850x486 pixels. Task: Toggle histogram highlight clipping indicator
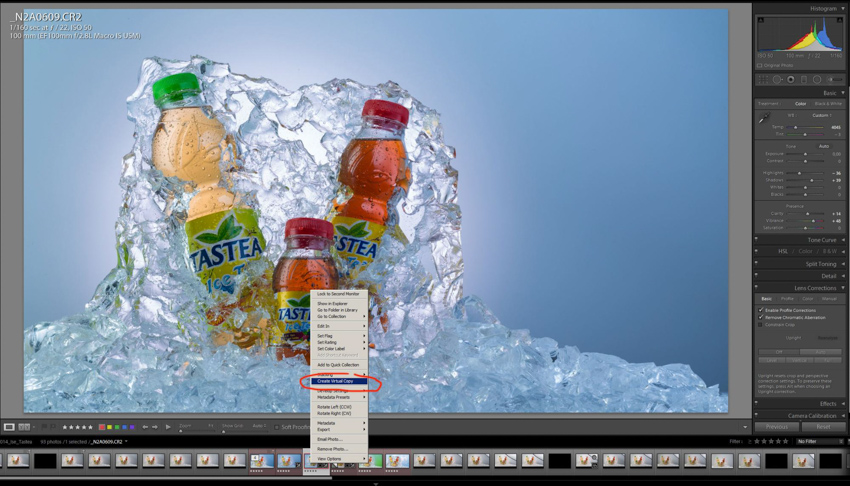click(x=840, y=20)
